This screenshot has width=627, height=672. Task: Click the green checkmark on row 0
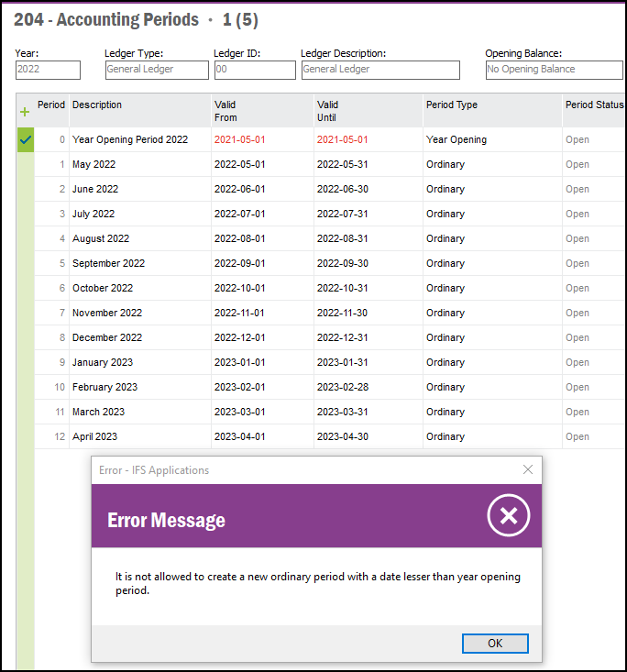pos(26,139)
